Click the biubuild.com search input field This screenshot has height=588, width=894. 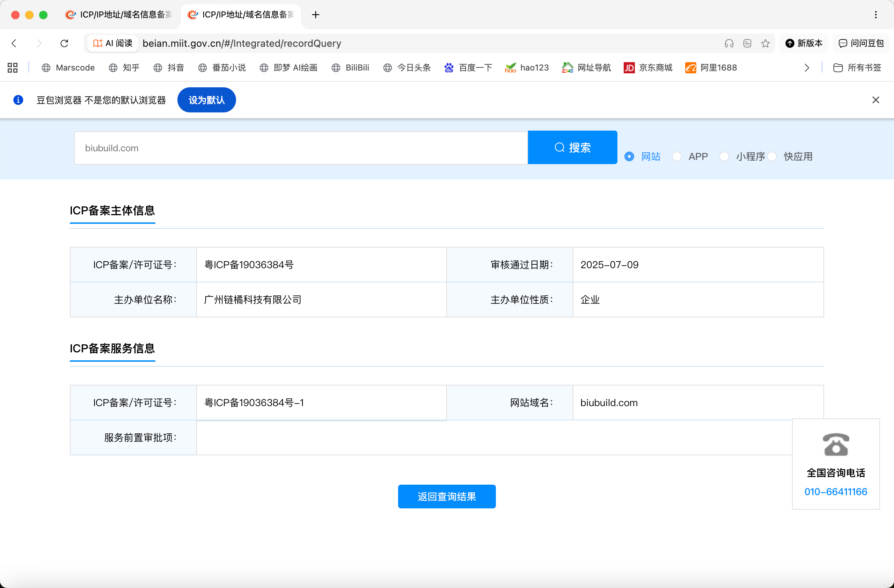tap(301, 148)
